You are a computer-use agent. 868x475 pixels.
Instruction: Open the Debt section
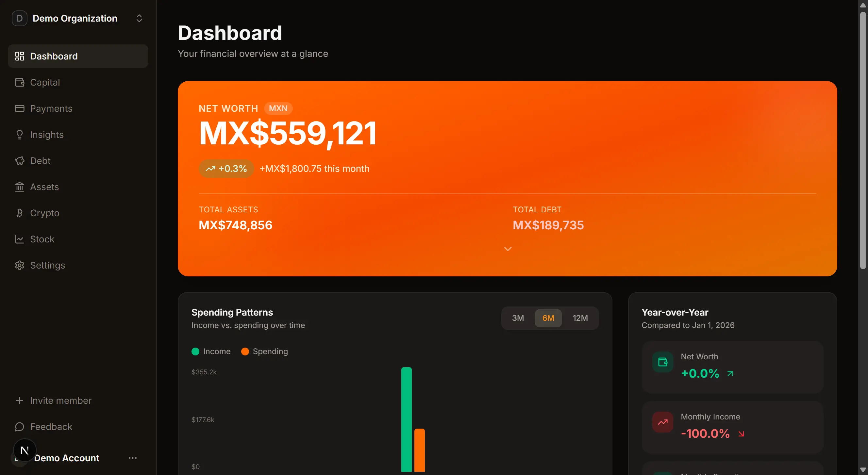78,161
